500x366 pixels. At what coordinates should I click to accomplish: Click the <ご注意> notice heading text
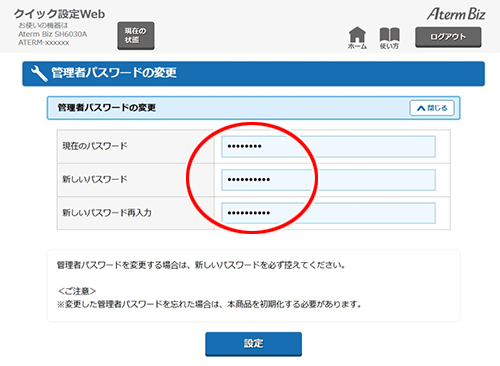[77, 291]
